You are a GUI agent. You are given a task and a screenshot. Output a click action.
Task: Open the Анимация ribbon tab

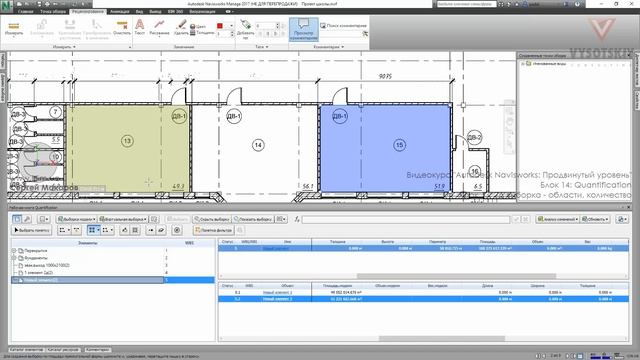120,12
